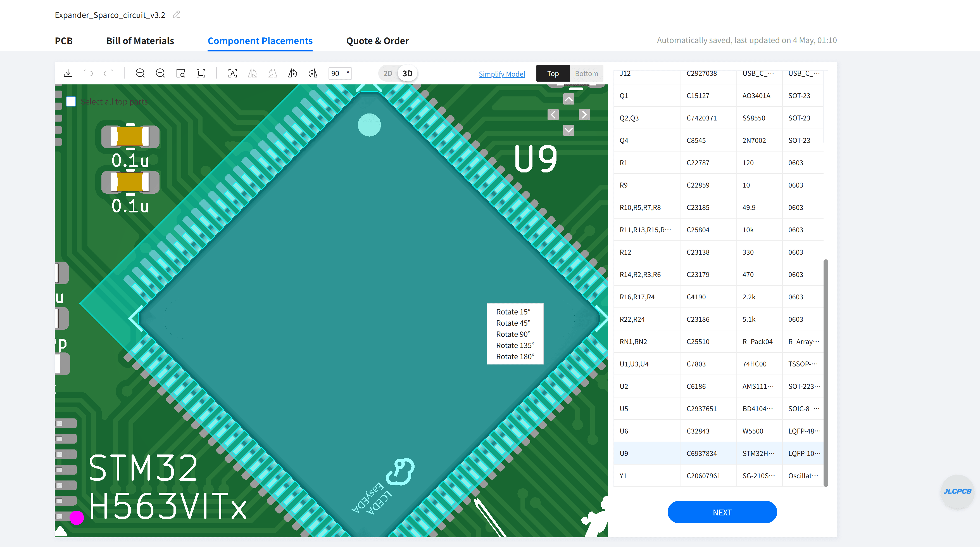980x547 pixels.
Task: Click the parts list vertical scrollbar
Action: 826,373
